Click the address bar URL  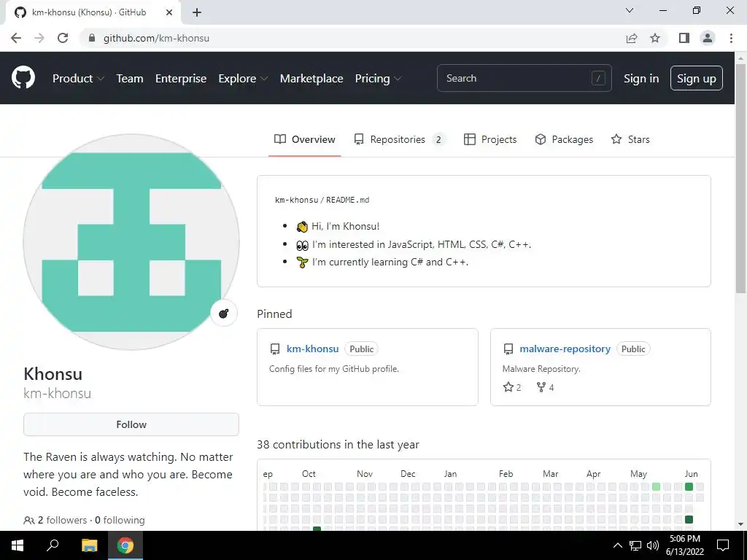click(156, 38)
